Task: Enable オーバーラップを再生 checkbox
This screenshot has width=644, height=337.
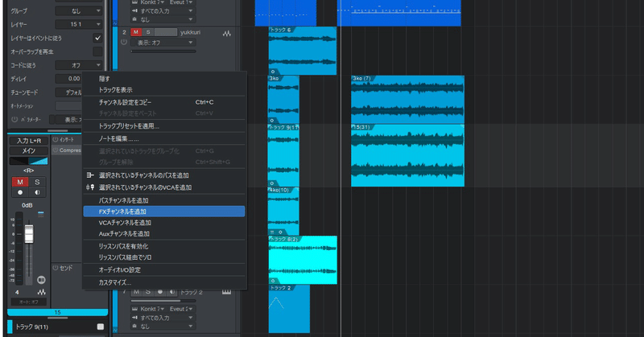Action: click(97, 51)
